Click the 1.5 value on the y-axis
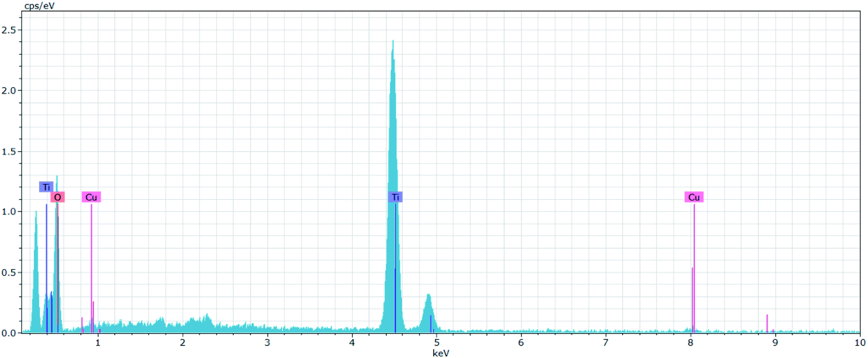The height and width of the screenshot is (358, 868). coord(9,151)
